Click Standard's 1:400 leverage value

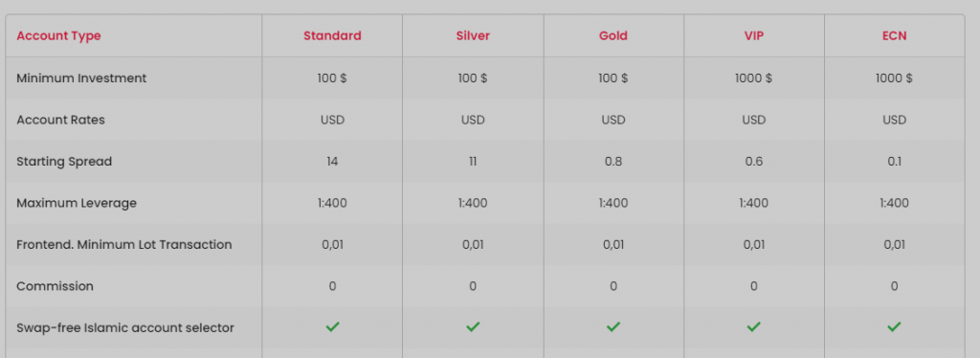[332, 203]
